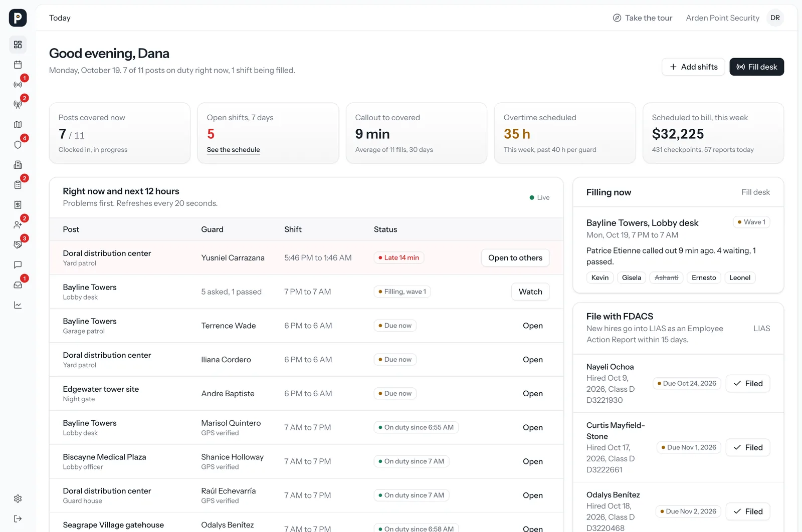This screenshot has width=802, height=532.
Task: Click Filed button for Nayeli Ochoa
Action: click(x=748, y=384)
